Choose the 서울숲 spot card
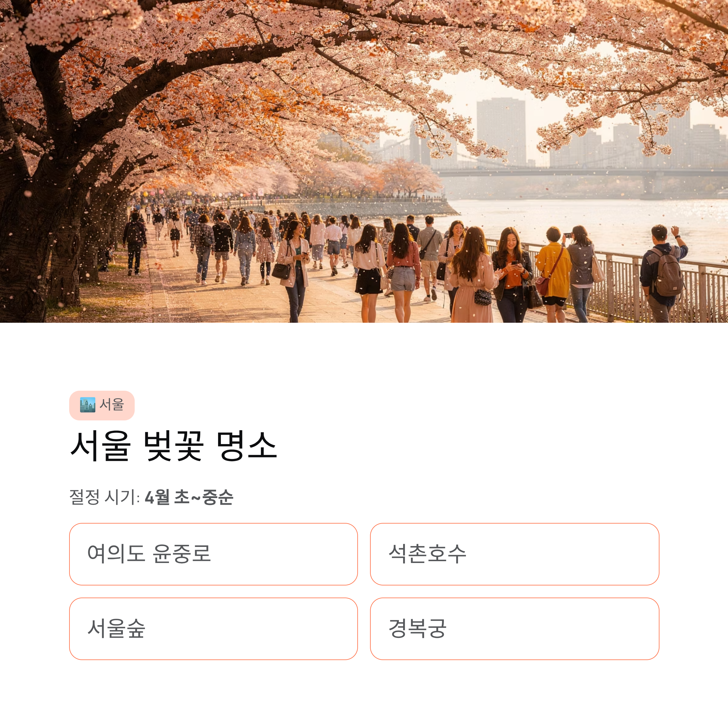Screen dimensions: 728x728 tap(213, 629)
